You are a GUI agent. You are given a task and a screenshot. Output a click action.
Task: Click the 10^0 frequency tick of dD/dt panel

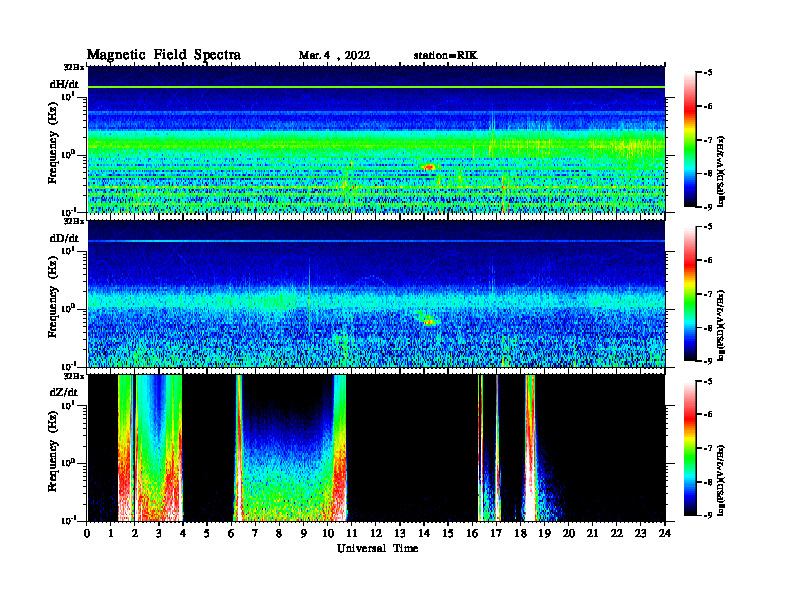[x=69, y=308]
